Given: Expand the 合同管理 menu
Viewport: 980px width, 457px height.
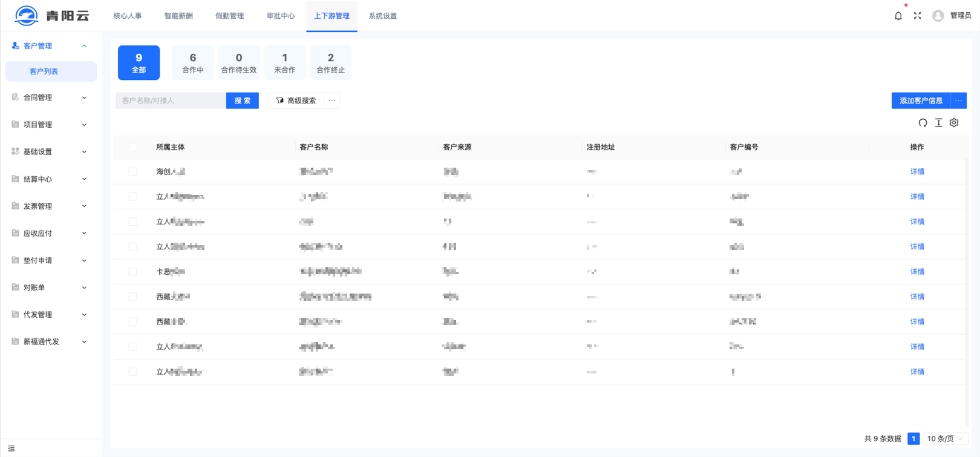Looking at the screenshot, I should pos(84,97).
